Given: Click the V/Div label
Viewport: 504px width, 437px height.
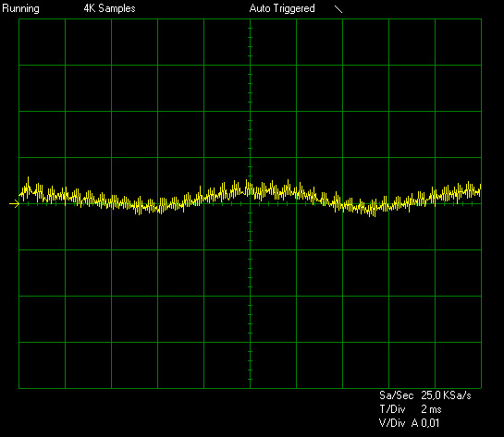Looking at the screenshot, I should click(x=392, y=423).
